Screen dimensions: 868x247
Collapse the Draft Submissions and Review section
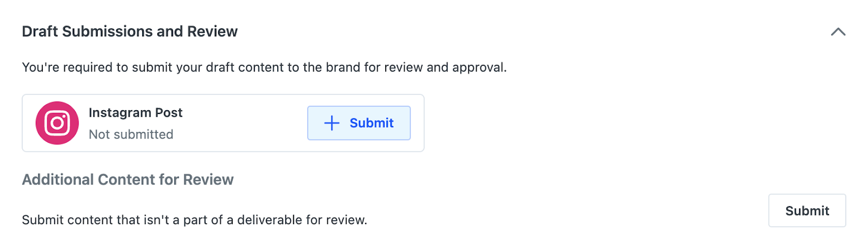click(x=838, y=31)
